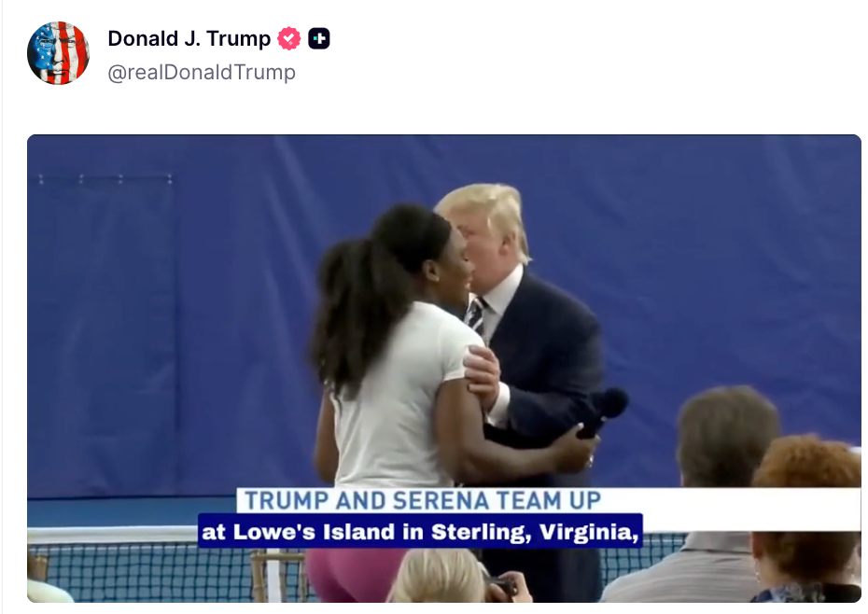Select the Lowe's Island subtitle caption

pyautogui.click(x=420, y=532)
